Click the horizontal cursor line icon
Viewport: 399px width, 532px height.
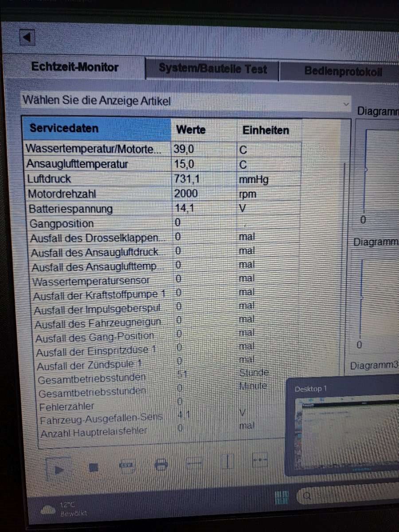[194, 463]
